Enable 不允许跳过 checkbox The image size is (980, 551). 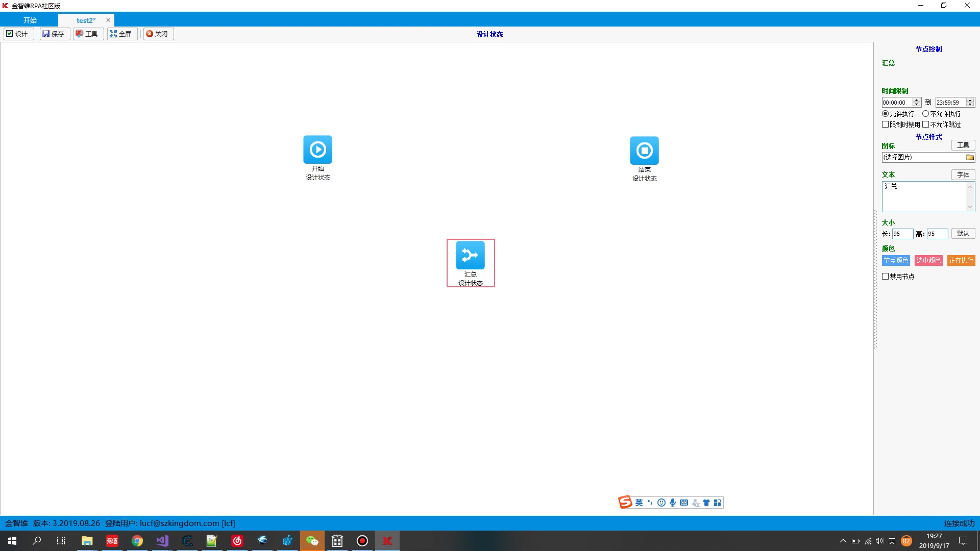point(941,124)
